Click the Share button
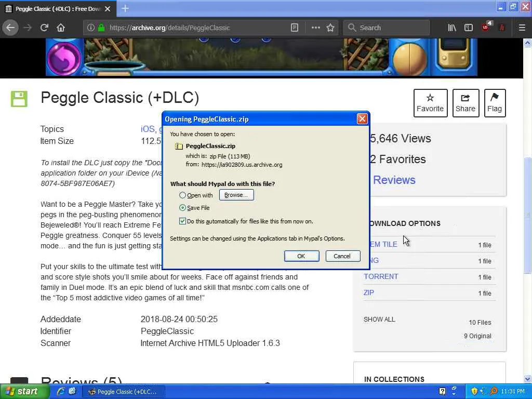The height and width of the screenshot is (399, 532). tap(465, 103)
